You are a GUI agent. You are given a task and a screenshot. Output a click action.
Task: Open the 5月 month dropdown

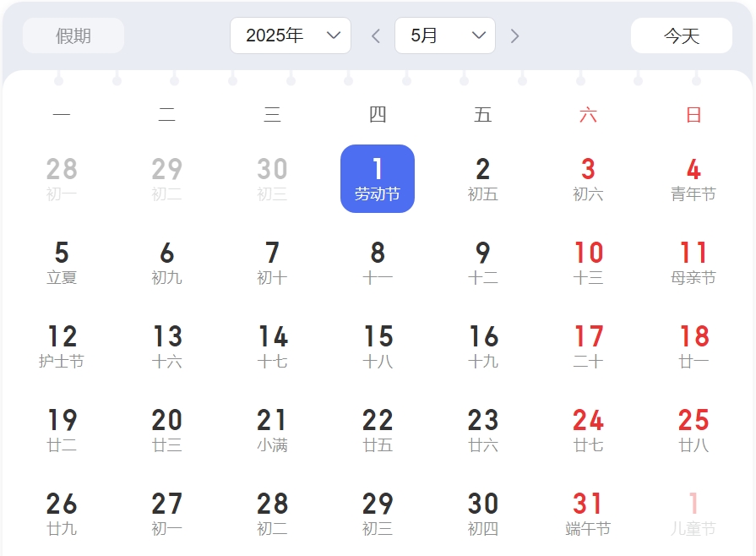pos(444,35)
